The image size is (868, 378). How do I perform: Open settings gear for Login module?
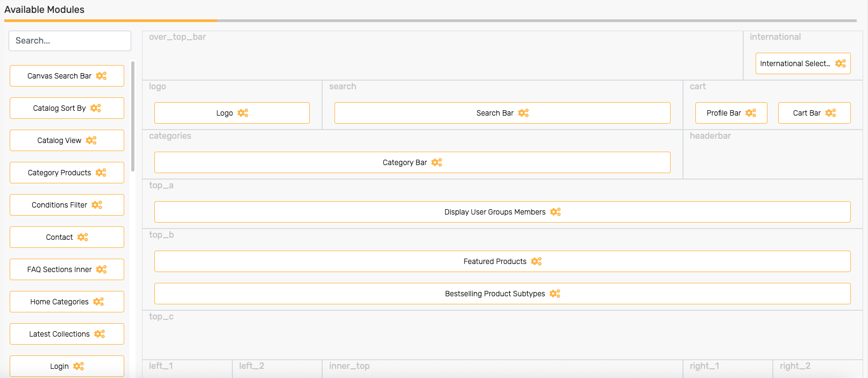[79, 366]
